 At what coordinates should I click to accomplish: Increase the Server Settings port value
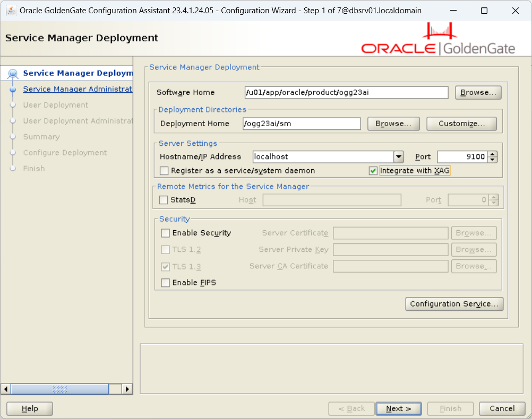[493, 154]
